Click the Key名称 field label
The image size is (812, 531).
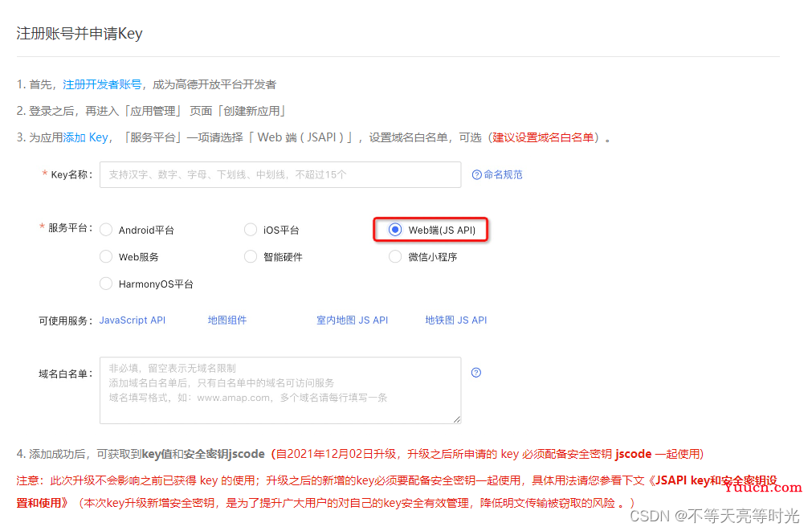click(x=71, y=174)
